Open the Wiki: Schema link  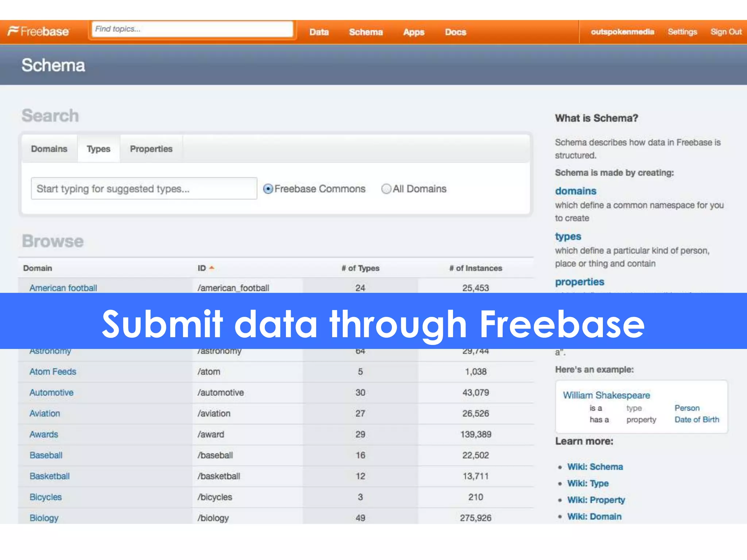pyautogui.click(x=595, y=467)
